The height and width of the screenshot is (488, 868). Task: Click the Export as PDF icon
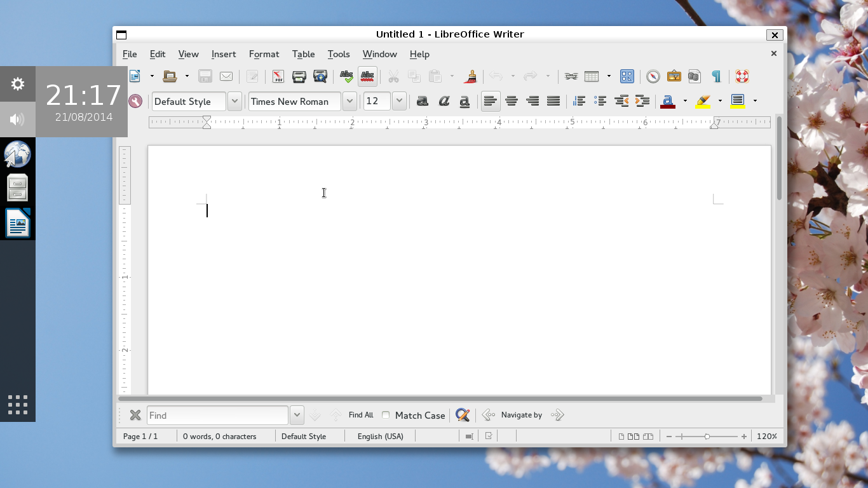tap(278, 77)
